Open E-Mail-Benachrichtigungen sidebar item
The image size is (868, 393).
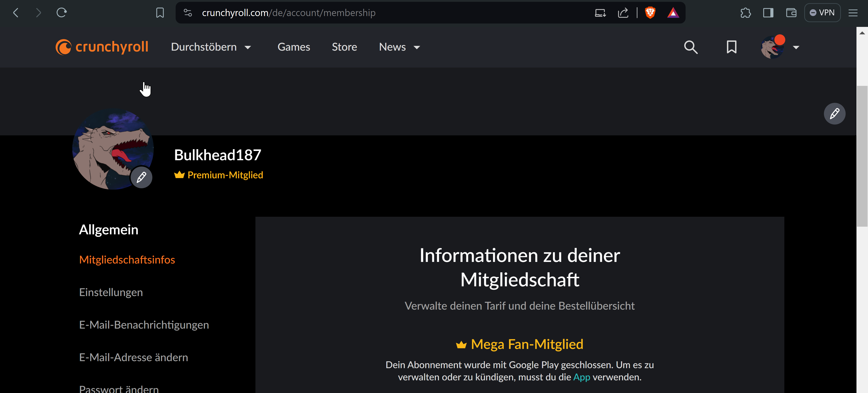click(x=144, y=325)
